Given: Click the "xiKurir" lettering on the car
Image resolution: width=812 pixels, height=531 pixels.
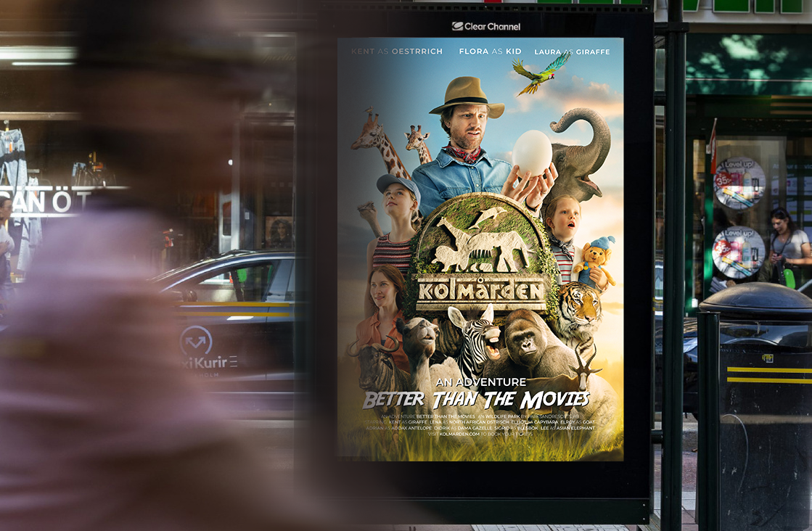Looking at the screenshot, I should 205,363.
